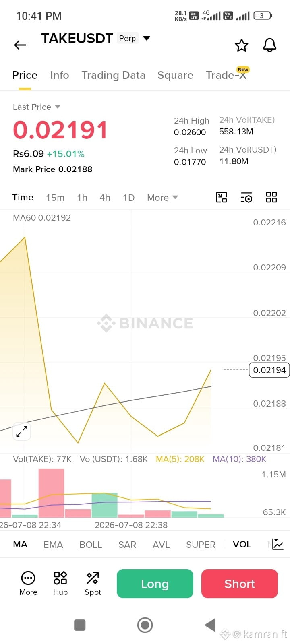Toggle the MA indicator
This screenshot has height=644, width=290.
click(20, 544)
